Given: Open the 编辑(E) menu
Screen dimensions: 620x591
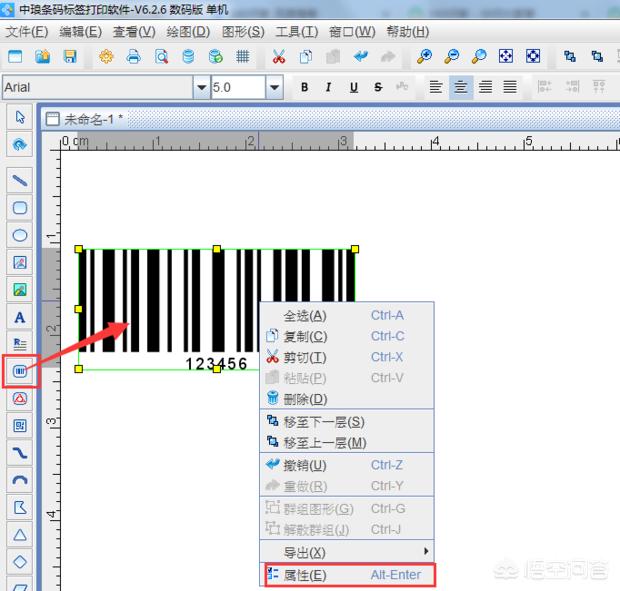Looking at the screenshot, I should click(80, 32).
